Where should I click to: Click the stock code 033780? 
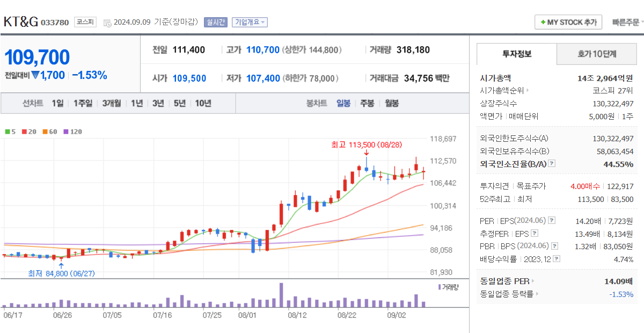point(55,23)
